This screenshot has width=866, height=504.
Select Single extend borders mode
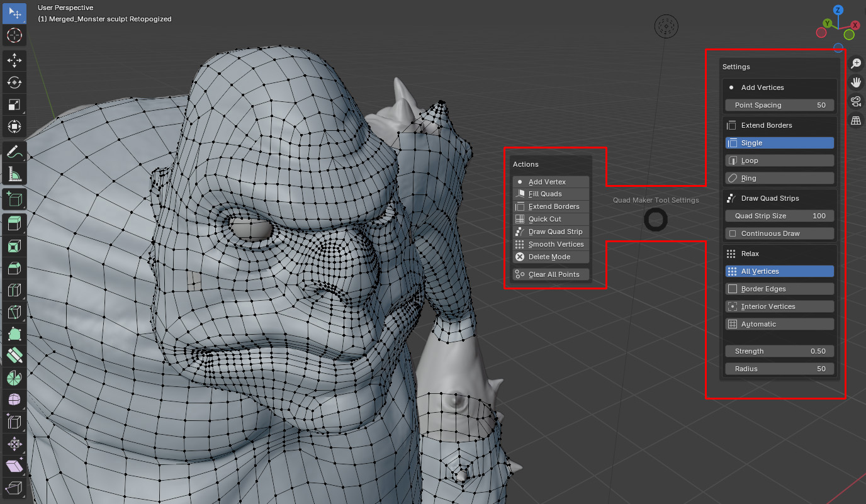[x=780, y=143]
